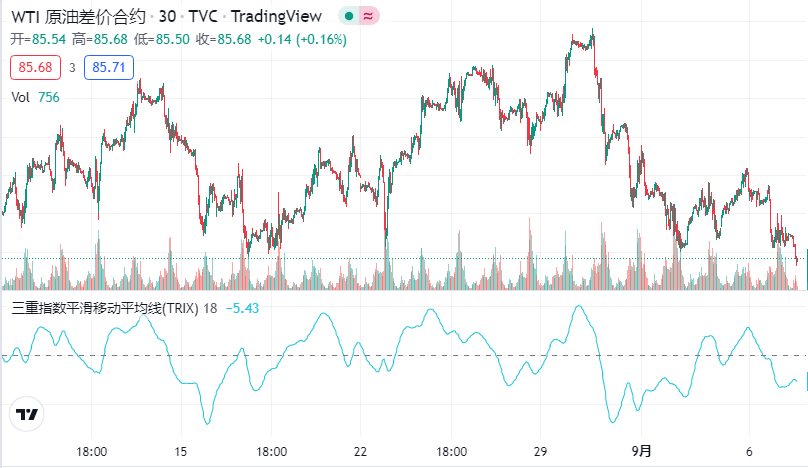This screenshot has width=808, height=468.
Task: Click the spread value 3 between prices
Action: coord(72,67)
